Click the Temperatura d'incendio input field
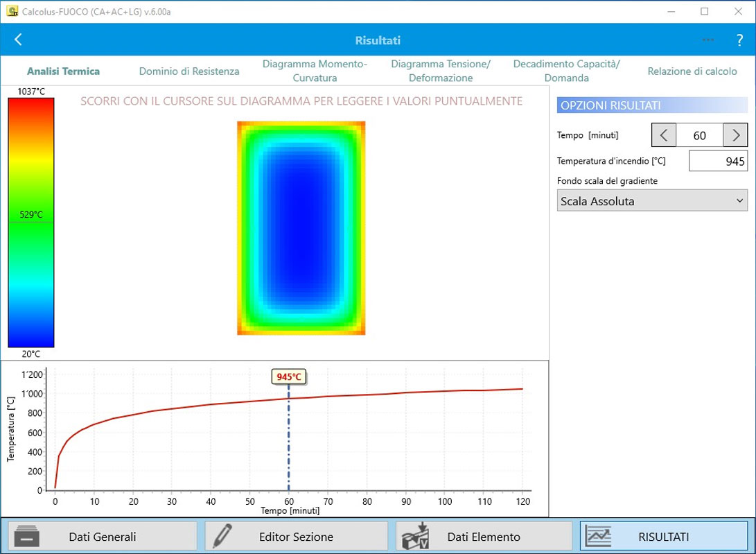This screenshot has width=756, height=554. 718,162
